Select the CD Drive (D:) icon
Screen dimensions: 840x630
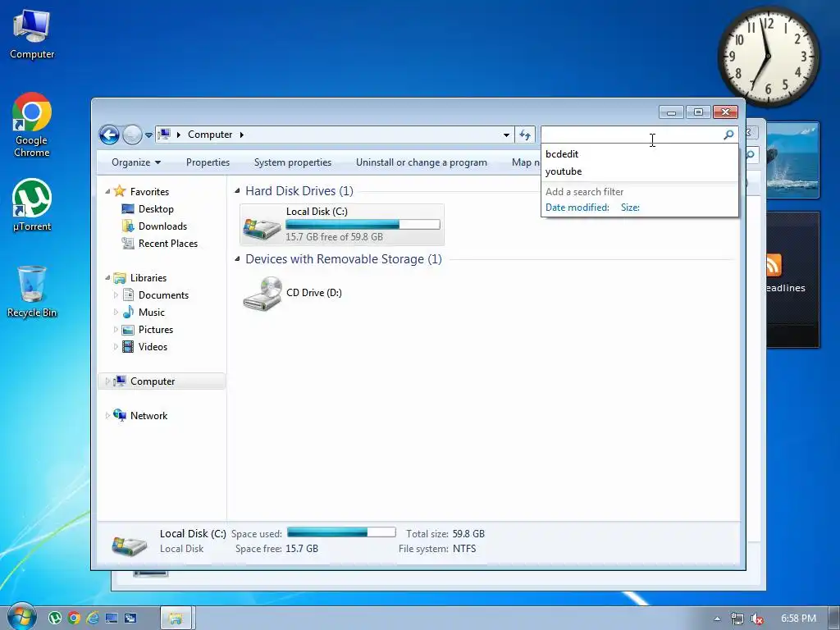tap(262, 294)
